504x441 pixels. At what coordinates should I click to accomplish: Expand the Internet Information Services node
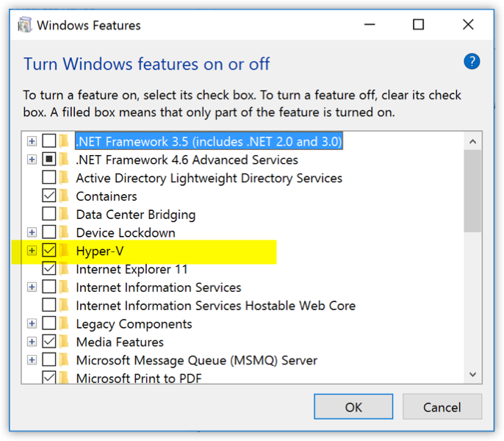(x=32, y=287)
